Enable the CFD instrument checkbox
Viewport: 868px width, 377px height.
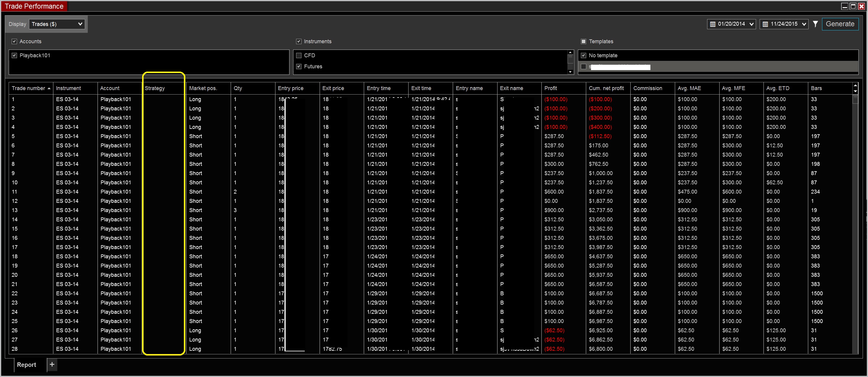298,55
